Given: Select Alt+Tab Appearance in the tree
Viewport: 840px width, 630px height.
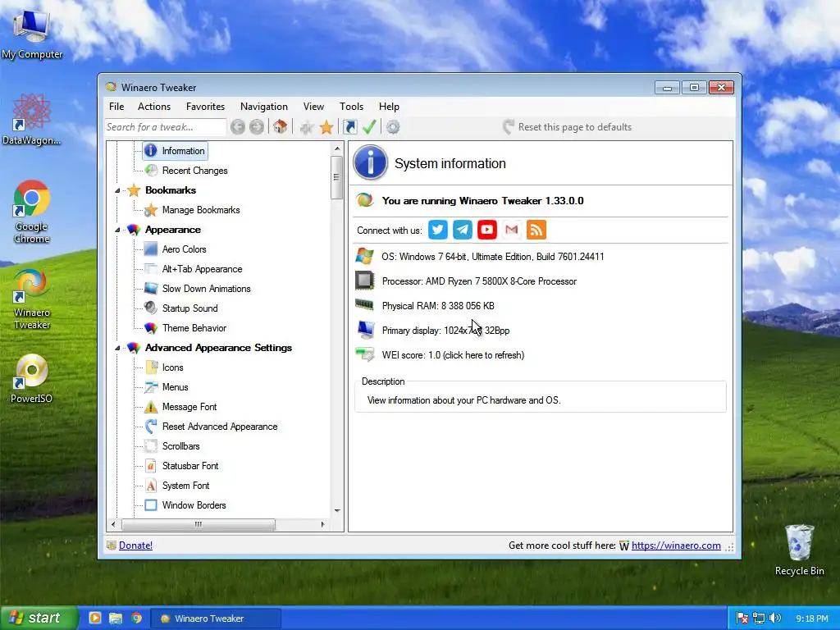Looking at the screenshot, I should click(x=202, y=269).
